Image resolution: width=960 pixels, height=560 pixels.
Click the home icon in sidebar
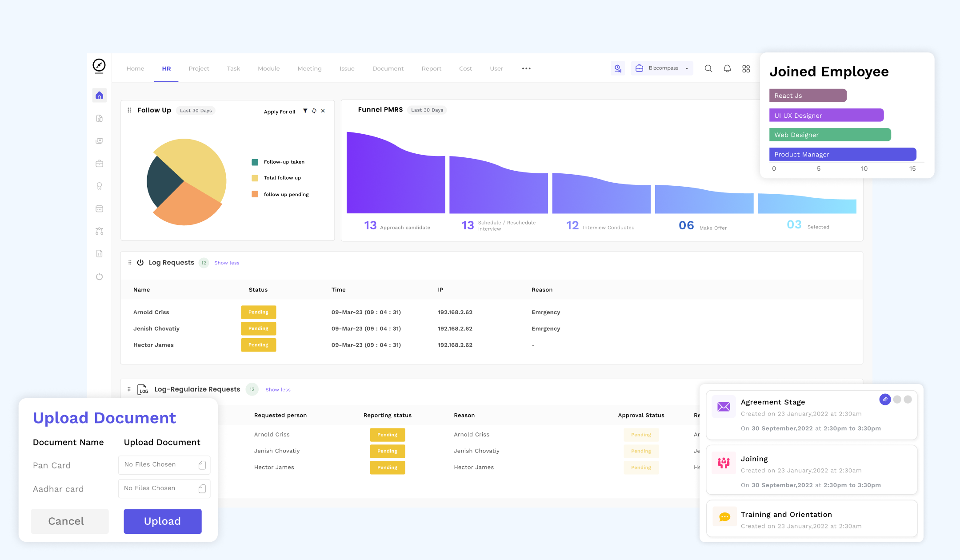[x=100, y=96]
